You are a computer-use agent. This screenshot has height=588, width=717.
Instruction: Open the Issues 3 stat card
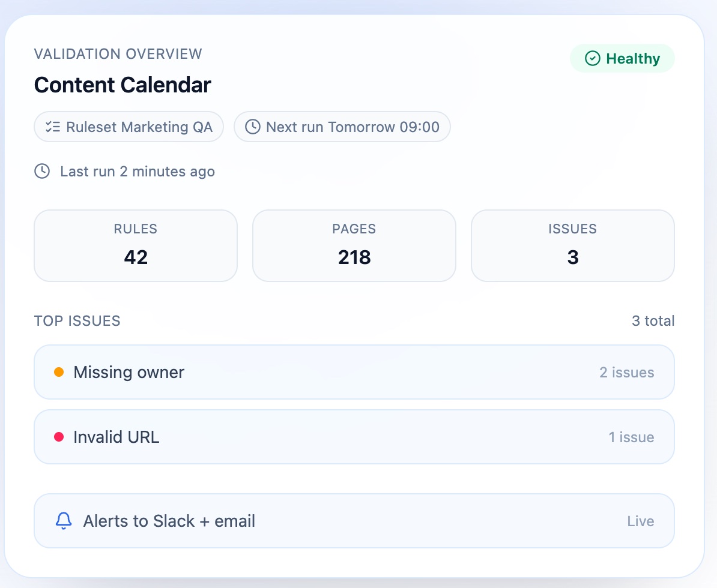573,245
